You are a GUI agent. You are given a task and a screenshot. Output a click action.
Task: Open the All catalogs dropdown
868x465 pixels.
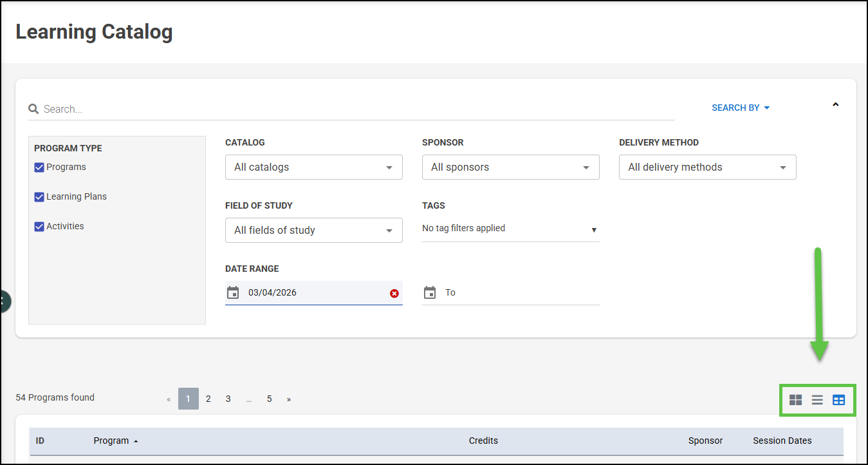(313, 167)
